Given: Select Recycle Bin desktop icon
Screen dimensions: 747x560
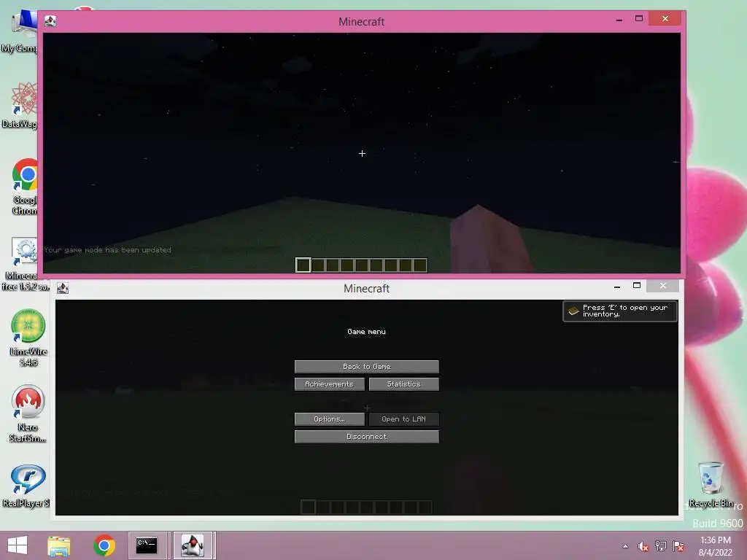Looking at the screenshot, I should tap(711, 484).
